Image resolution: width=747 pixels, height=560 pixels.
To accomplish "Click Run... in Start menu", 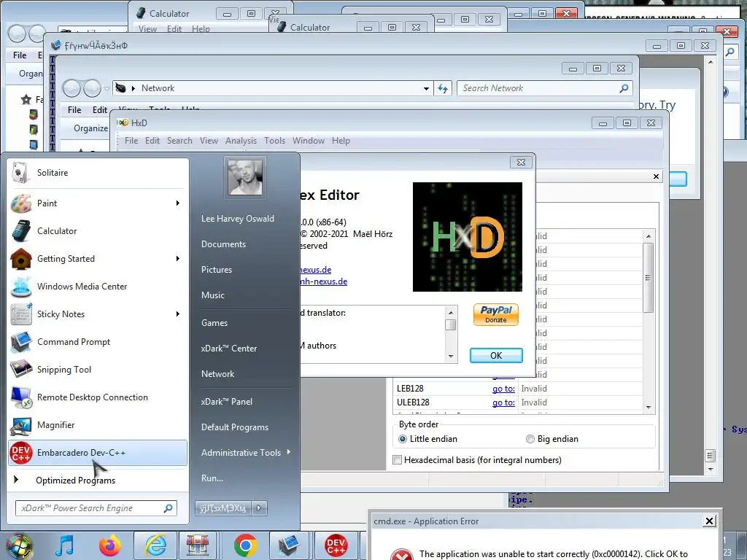I will pyautogui.click(x=212, y=478).
